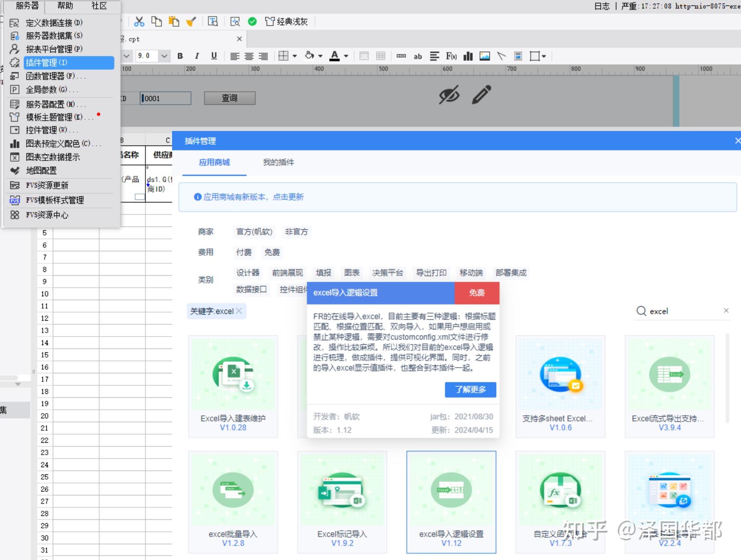
Task: Filter plugins by 免费 fee
Action: (272, 252)
